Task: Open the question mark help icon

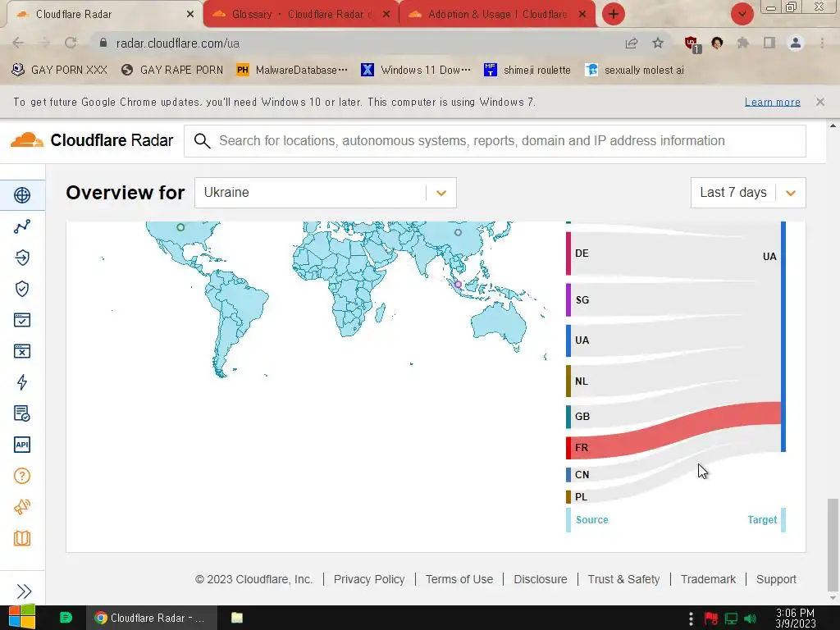Action: click(22, 476)
